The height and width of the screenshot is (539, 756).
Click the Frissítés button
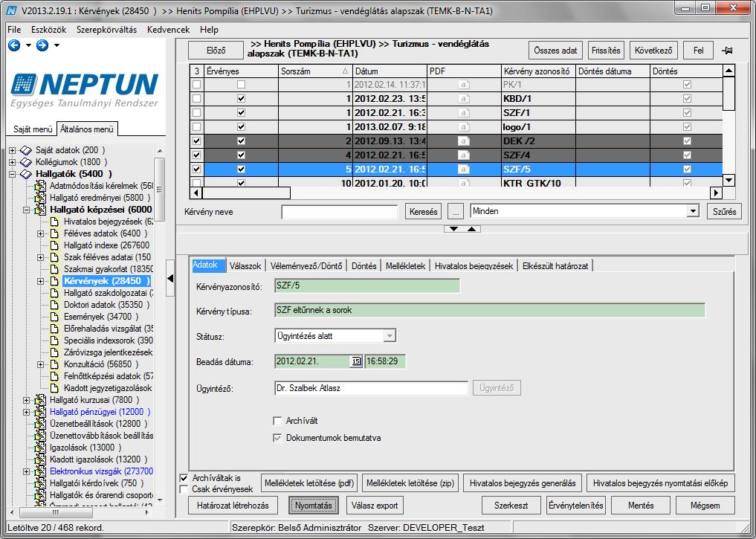tap(606, 51)
